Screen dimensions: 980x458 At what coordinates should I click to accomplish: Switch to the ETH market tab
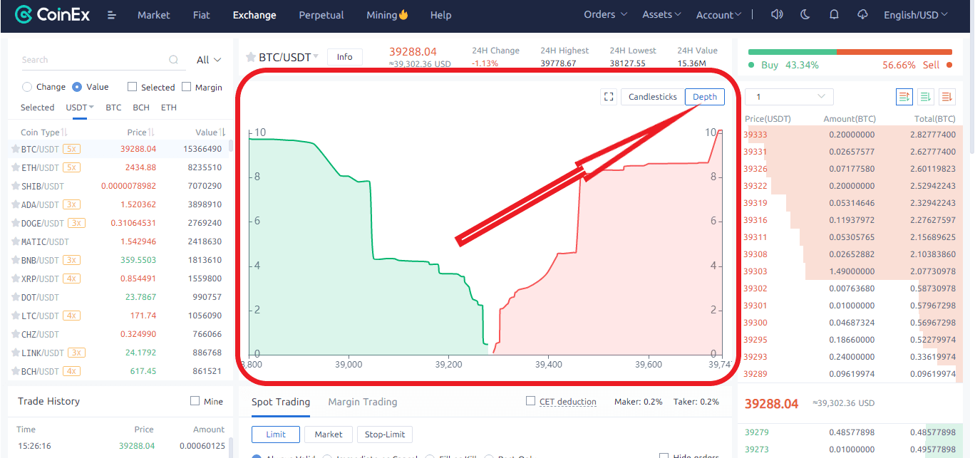(168, 108)
